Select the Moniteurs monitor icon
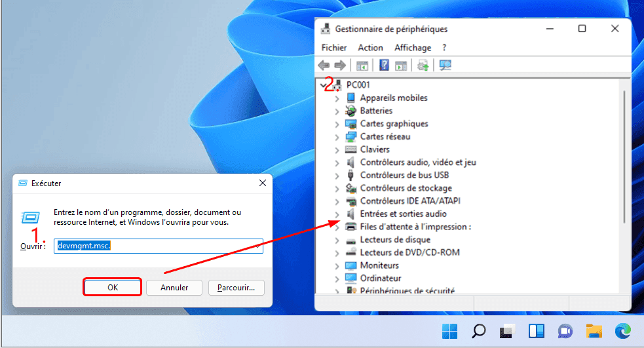The width and height of the screenshot is (644, 348). tap(350, 265)
